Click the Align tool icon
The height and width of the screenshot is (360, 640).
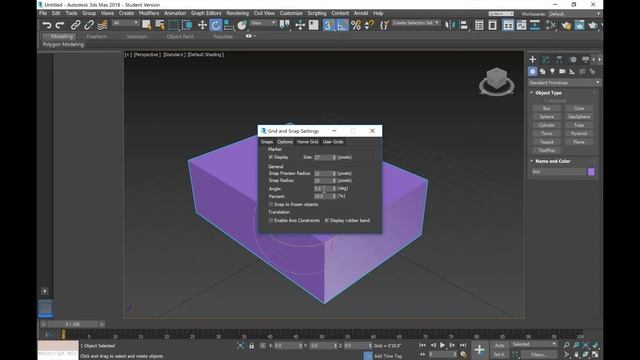(x=464, y=25)
